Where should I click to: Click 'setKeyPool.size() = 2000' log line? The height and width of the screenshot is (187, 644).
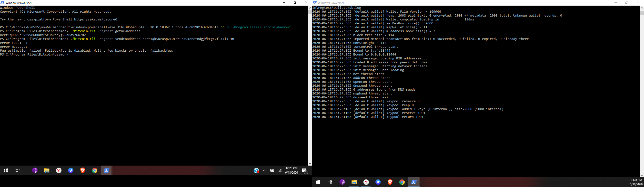pos(373,23)
